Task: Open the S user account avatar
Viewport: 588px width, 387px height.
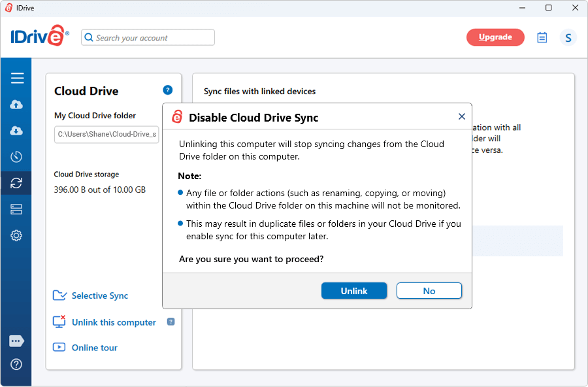Action: click(x=568, y=38)
